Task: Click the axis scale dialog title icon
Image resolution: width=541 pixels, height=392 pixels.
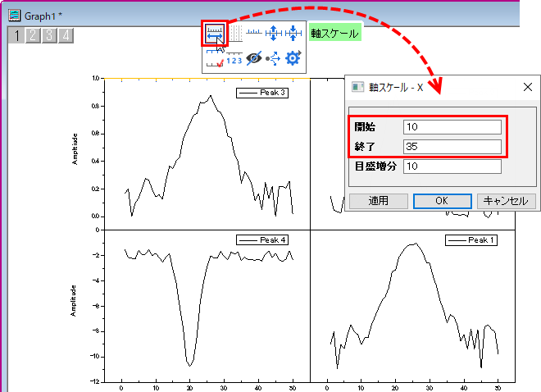Action: [357, 87]
